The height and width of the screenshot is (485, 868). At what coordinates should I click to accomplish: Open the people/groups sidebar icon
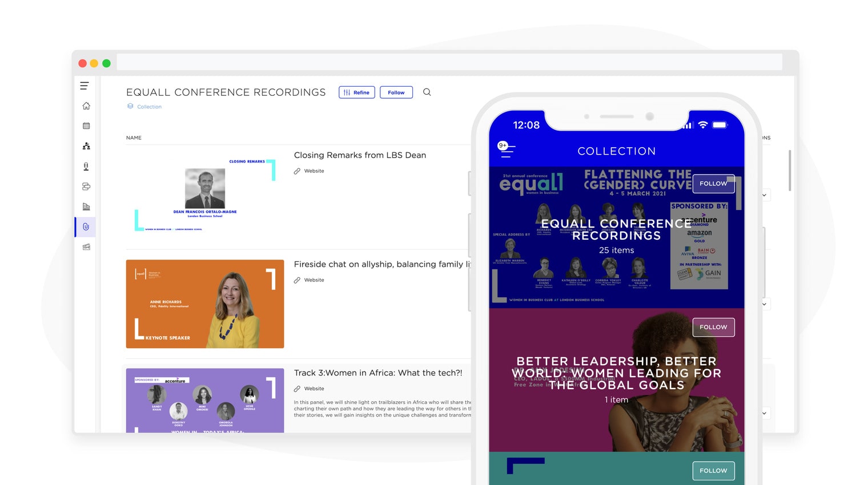[86, 146]
